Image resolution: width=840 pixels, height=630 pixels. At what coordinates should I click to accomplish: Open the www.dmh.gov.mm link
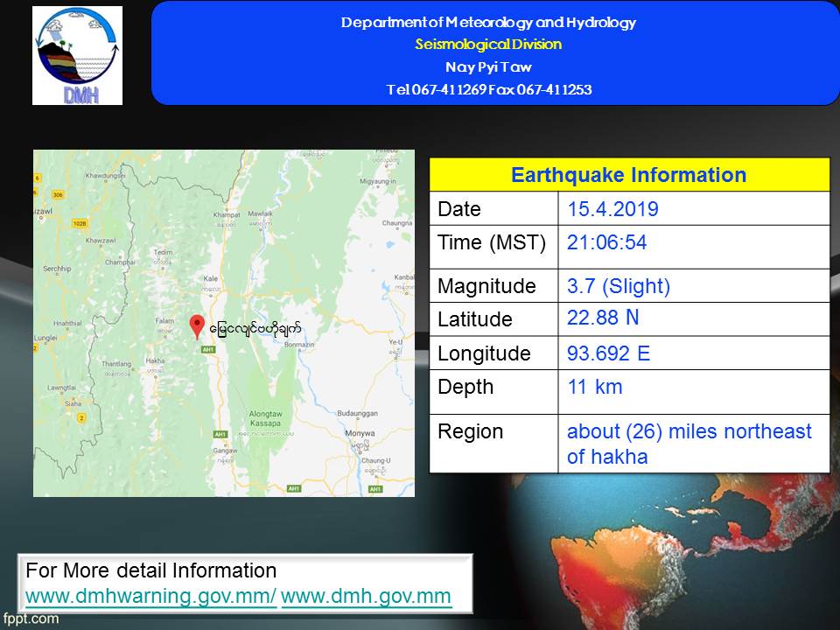pos(366,596)
